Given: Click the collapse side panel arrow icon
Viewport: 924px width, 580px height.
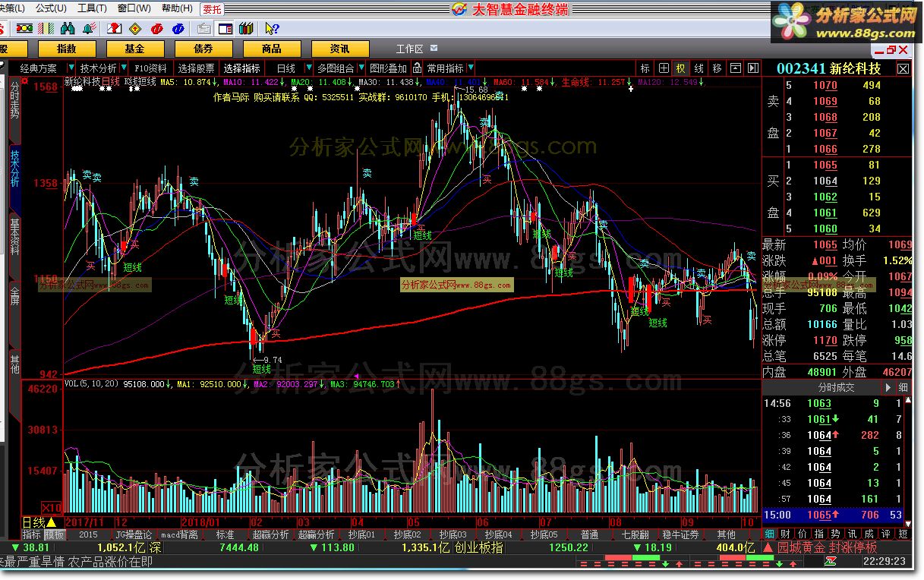Looking at the screenshot, I should (752, 68).
